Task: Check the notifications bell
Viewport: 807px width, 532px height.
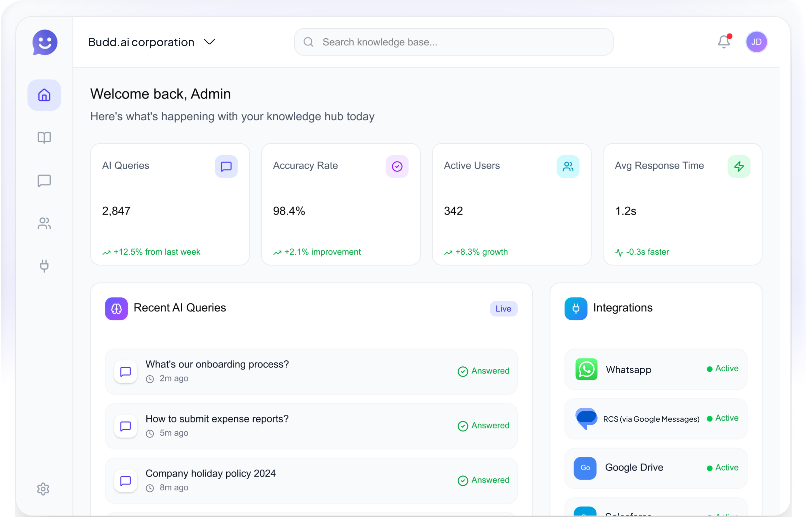Action: pos(723,42)
